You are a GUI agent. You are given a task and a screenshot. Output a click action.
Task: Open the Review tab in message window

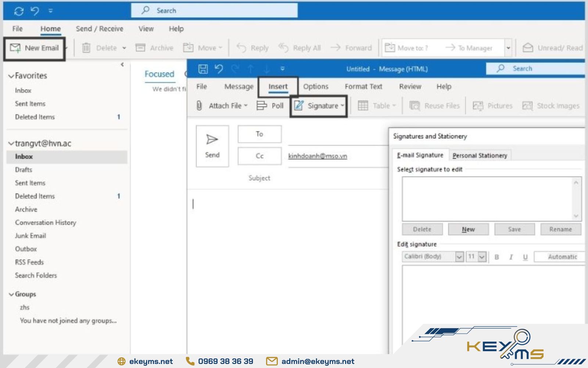[x=410, y=87]
